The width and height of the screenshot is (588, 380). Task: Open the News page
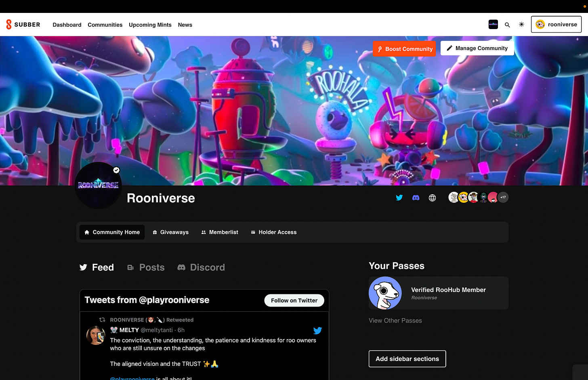(x=185, y=25)
